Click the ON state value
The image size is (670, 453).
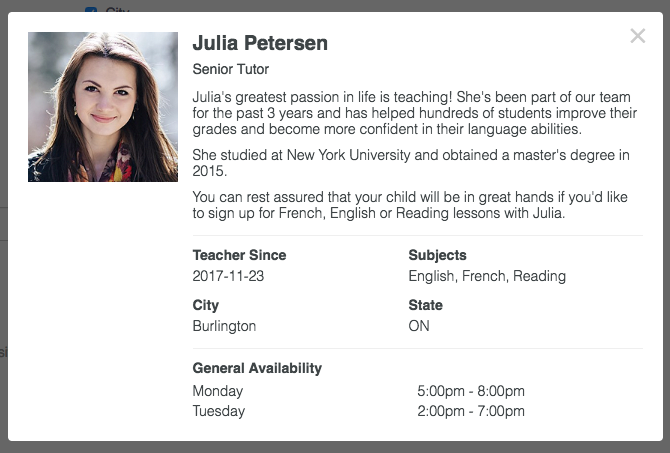(x=419, y=326)
